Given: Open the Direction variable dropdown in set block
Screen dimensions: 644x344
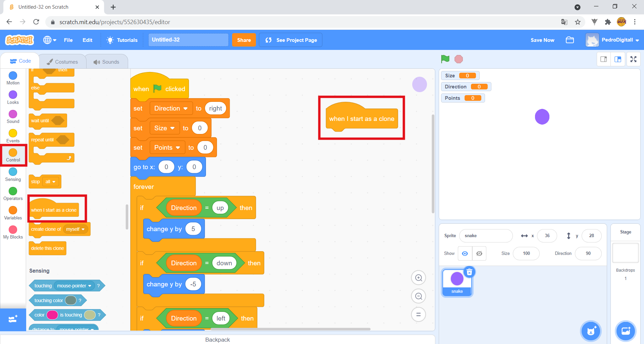Looking at the screenshot, I should [171, 109].
